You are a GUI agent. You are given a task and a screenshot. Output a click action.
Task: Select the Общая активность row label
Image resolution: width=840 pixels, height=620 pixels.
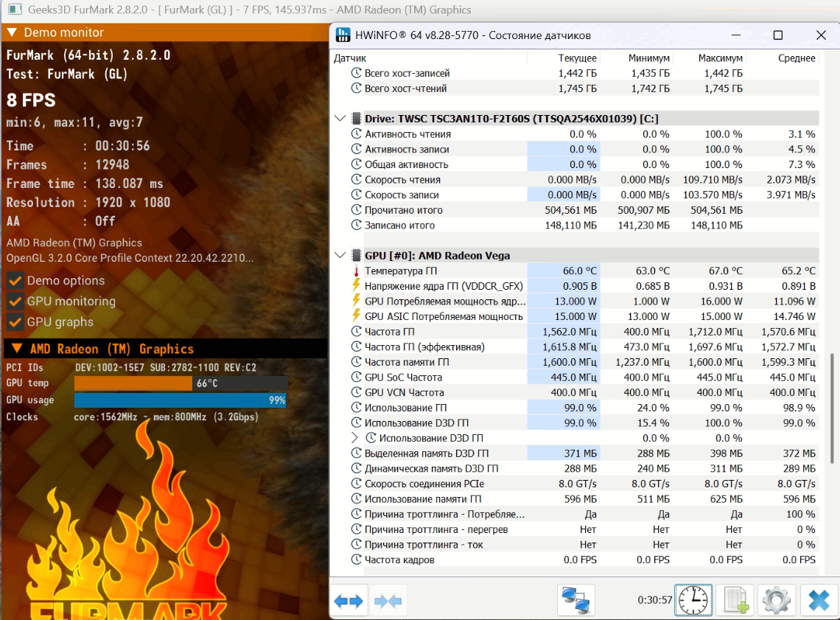[x=407, y=164]
